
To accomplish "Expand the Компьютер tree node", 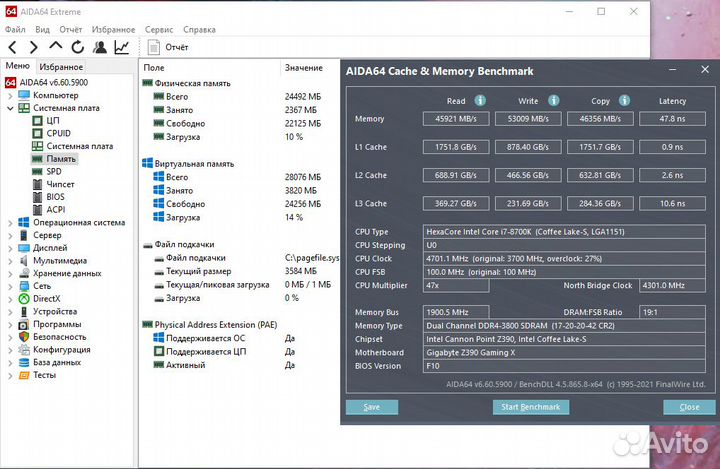I will click(11, 96).
